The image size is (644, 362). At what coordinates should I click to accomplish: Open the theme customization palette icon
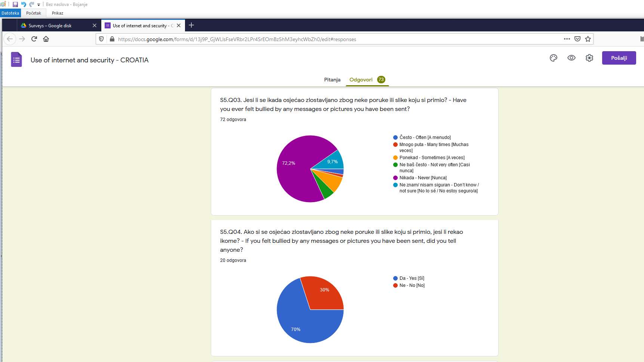(x=554, y=58)
